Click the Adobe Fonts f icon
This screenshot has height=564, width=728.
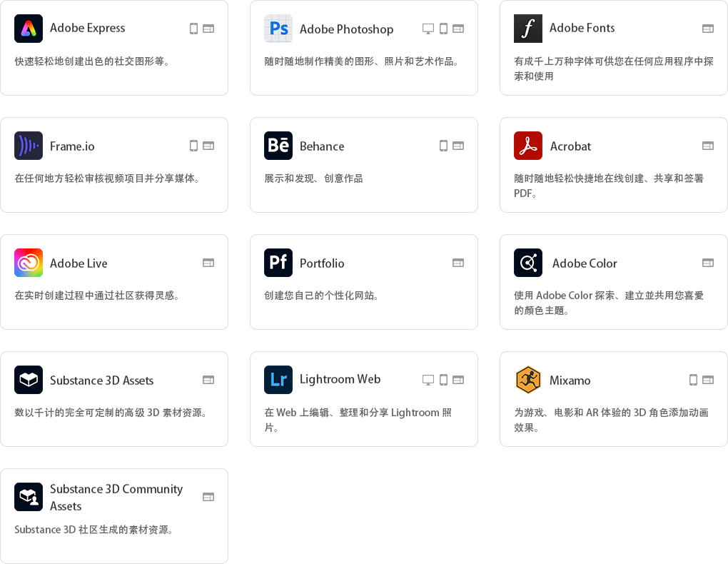528,29
